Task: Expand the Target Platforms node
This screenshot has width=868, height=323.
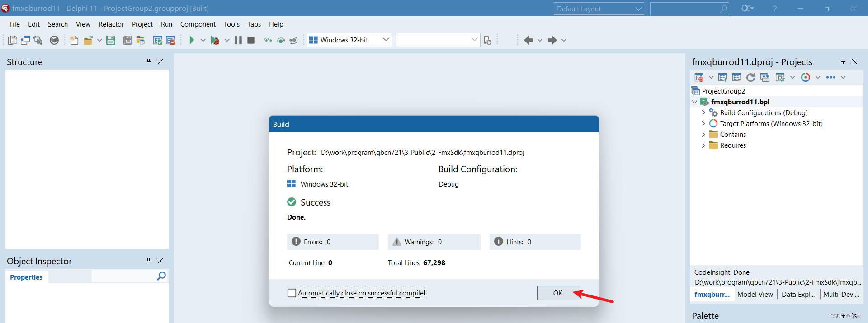Action: tap(703, 123)
